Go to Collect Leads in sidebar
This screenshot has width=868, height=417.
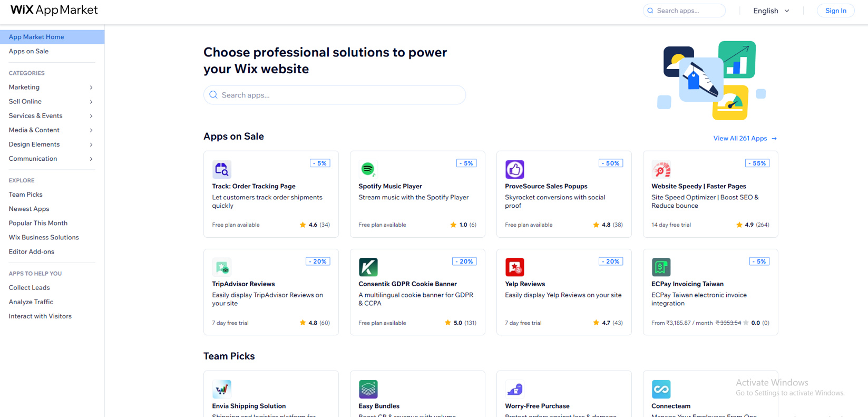(x=29, y=288)
